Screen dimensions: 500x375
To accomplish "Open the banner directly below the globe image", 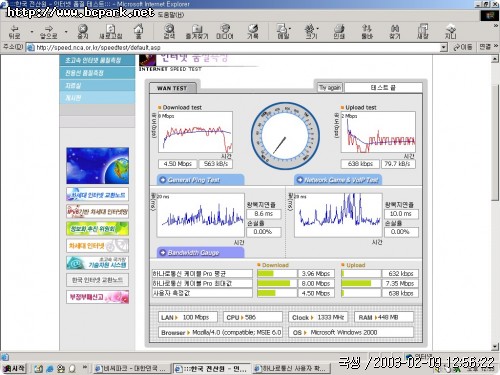I will (x=97, y=195).
